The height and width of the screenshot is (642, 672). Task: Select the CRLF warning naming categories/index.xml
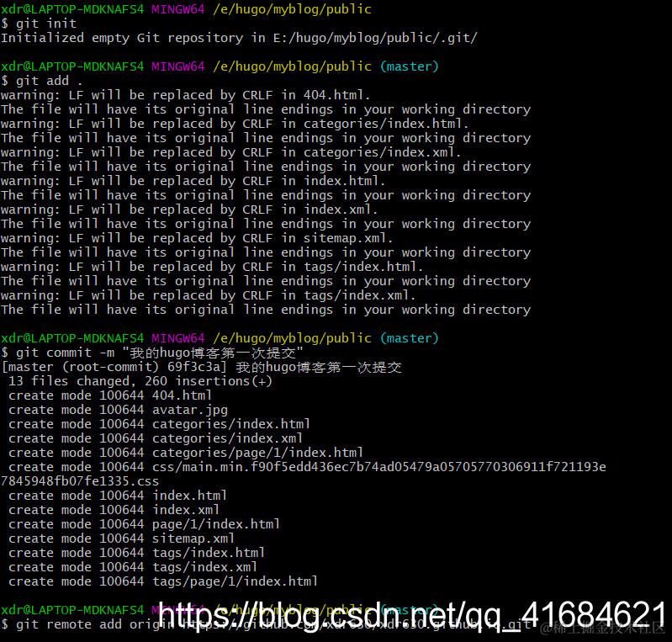pyautogui.click(x=230, y=152)
